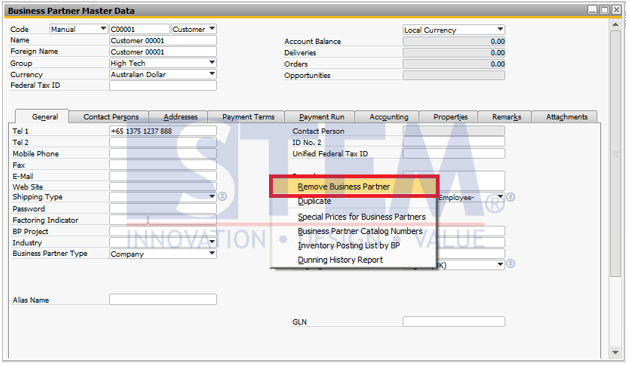Open the Employee dropdown arrow
628x366 pixels.
(500, 197)
